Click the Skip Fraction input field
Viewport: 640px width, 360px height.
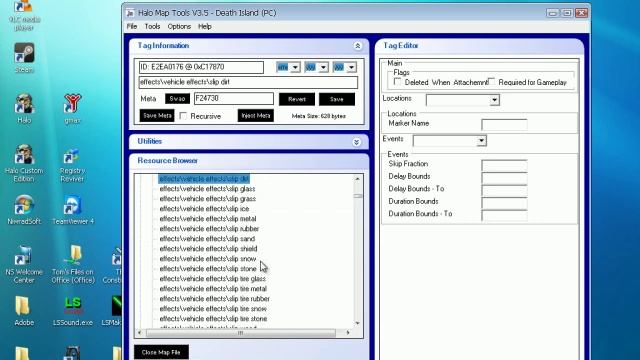504,165
